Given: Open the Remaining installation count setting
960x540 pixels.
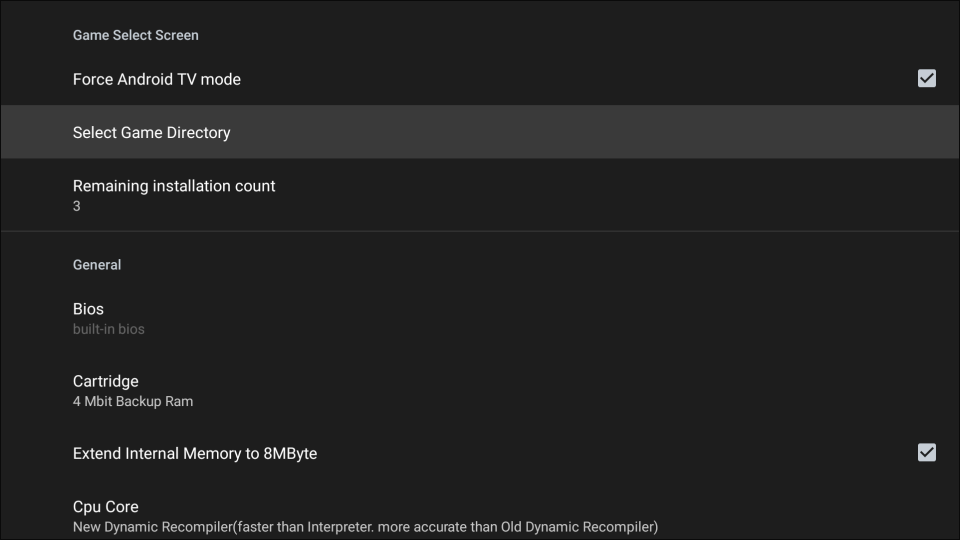Looking at the screenshot, I should [174, 186].
